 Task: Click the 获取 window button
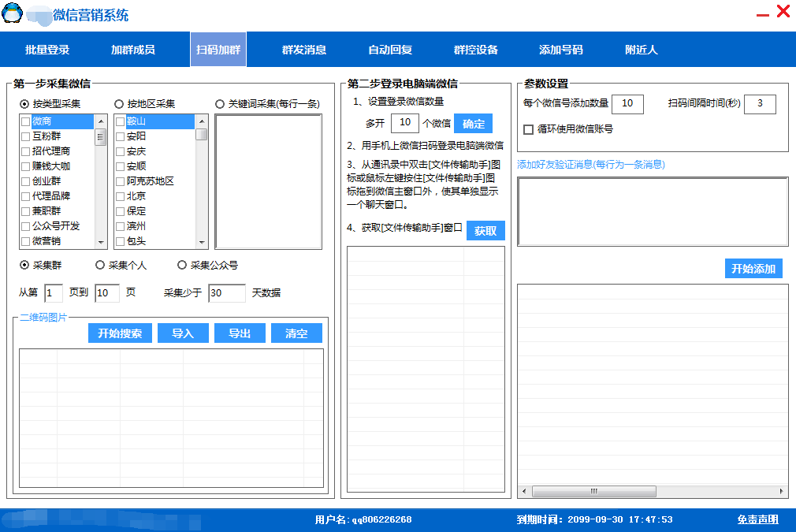click(485, 230)
